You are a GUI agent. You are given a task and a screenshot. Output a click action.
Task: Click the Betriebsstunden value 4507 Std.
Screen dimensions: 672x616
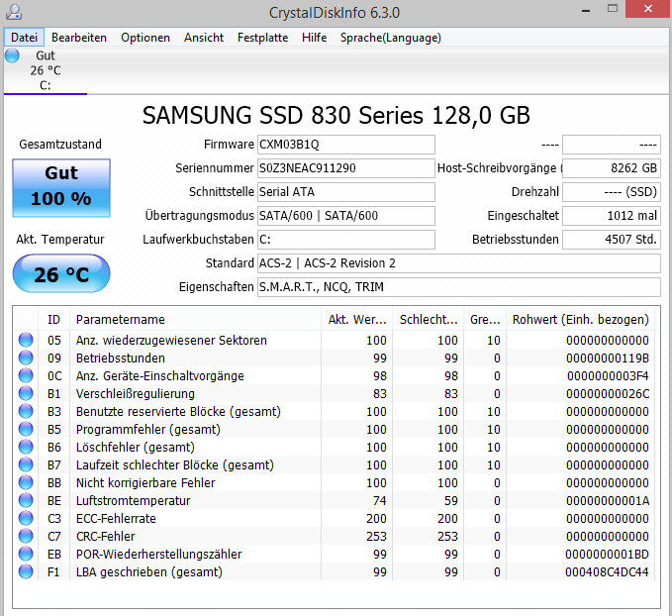pos(612,240)
